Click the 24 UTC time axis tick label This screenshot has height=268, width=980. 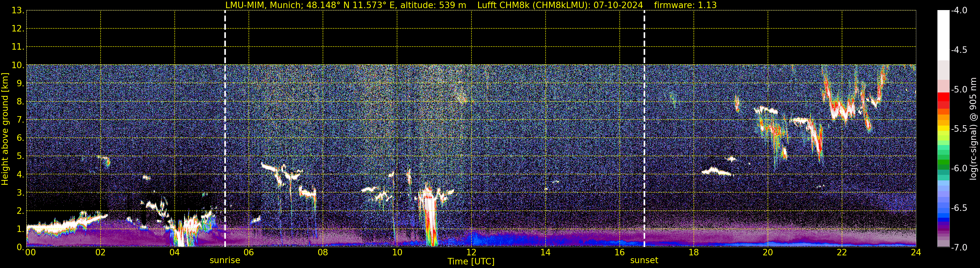(916, 252)
